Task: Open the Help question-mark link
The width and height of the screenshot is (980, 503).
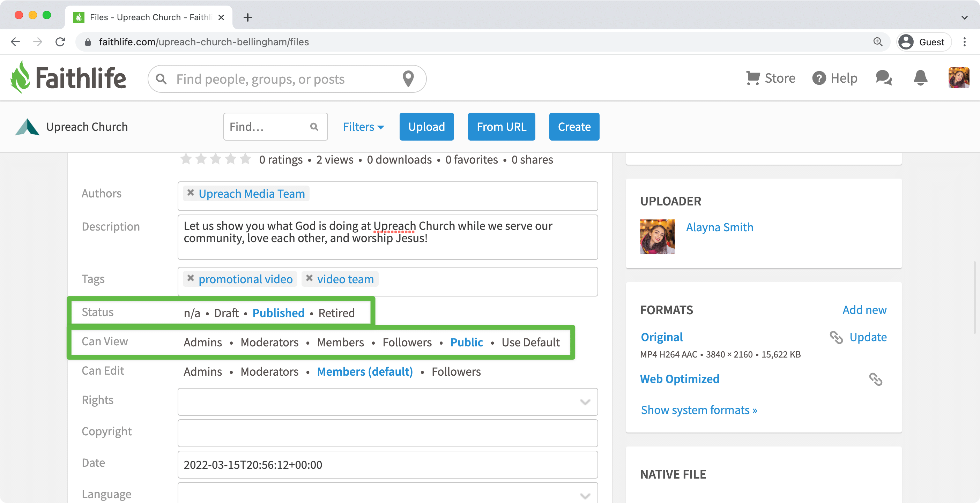Action: (x=835, y=78)
